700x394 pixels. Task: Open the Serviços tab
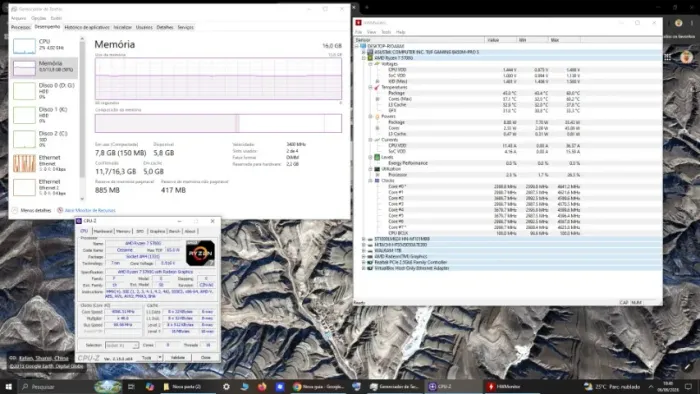tap(186, 28)
